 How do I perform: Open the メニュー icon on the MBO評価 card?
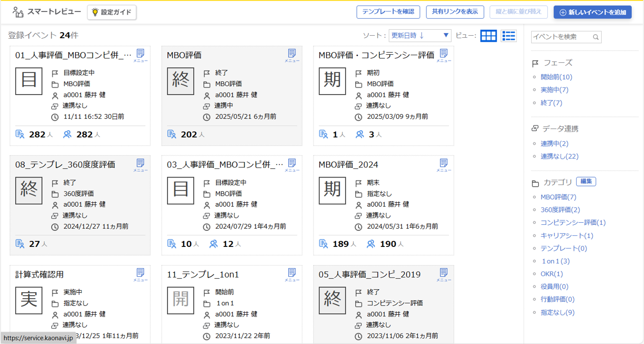(292, 53)
